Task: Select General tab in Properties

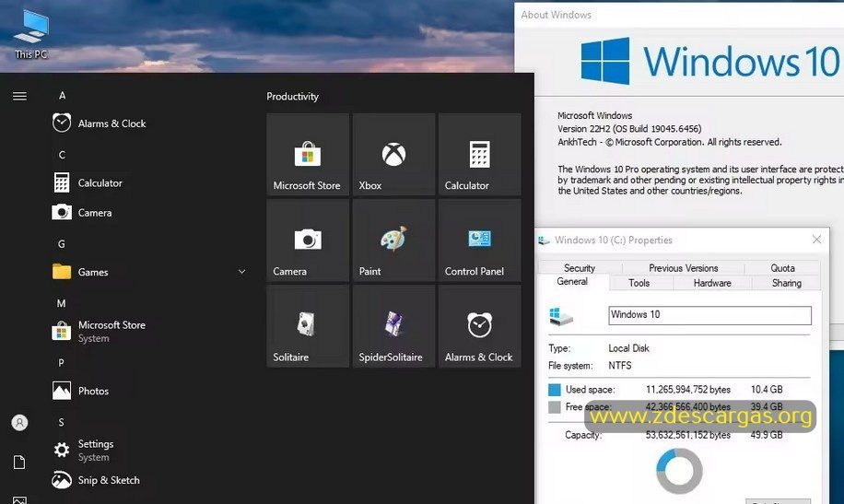Action: tap(572, 282)
